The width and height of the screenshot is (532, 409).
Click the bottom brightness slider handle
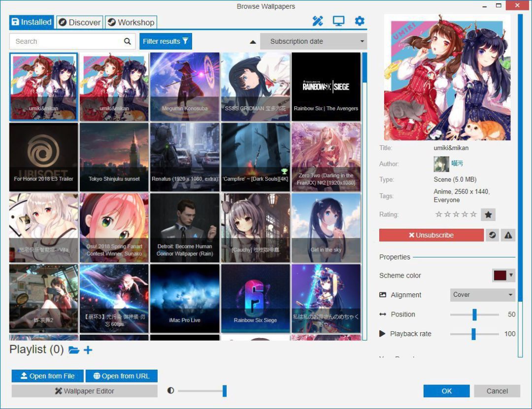(225, 391)
